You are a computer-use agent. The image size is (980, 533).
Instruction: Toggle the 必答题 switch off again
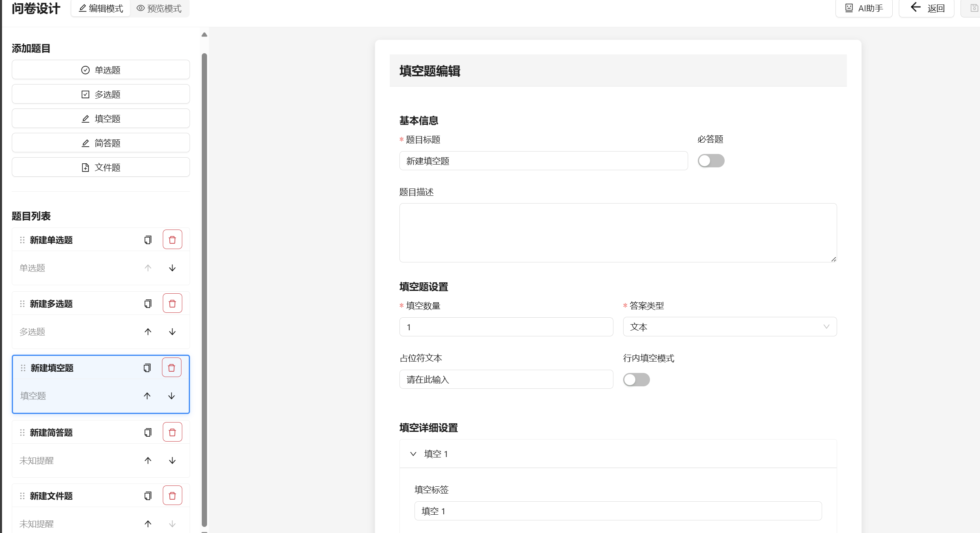point(711,160)
